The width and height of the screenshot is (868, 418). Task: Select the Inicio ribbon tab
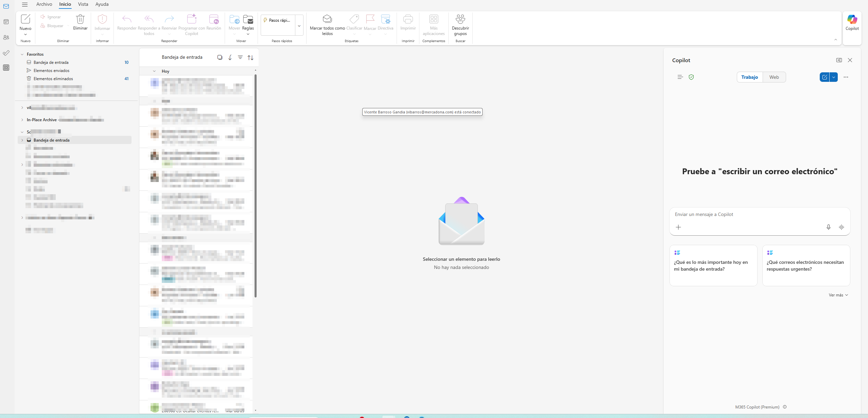point(65,4)
